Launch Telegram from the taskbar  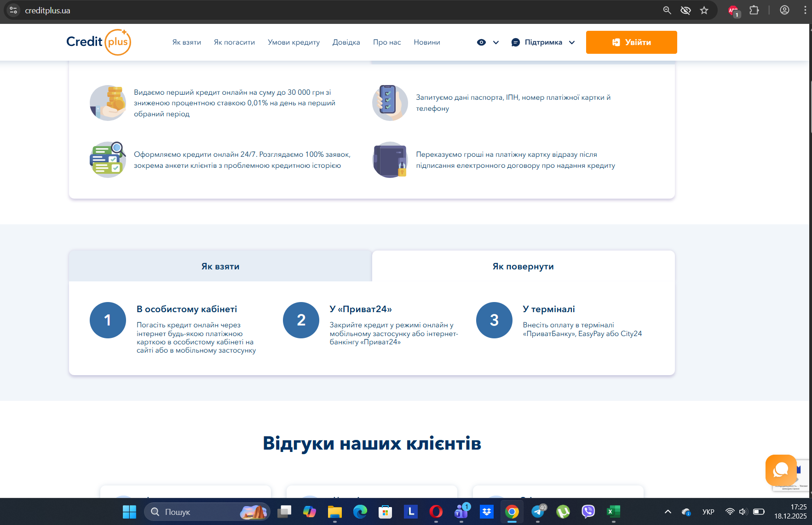538,512
